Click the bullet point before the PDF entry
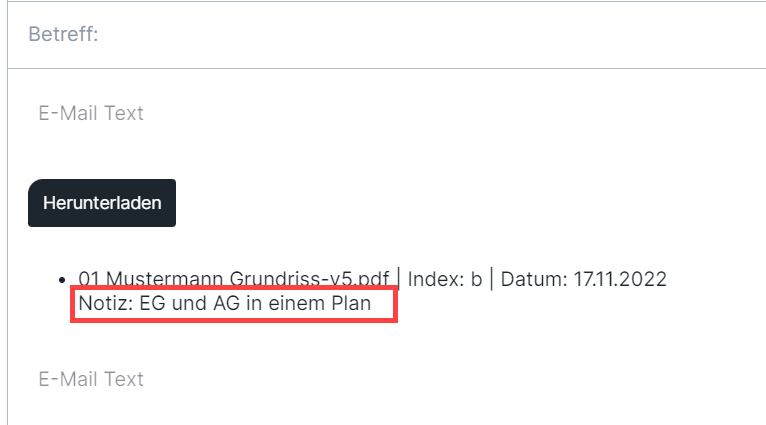The height and width of the screenshot is (425, 766). point(62,280)
